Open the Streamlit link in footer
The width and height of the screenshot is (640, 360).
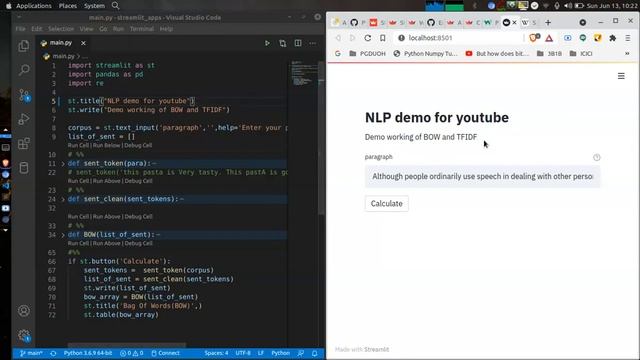pyautogui.click(x=376, y=349)
